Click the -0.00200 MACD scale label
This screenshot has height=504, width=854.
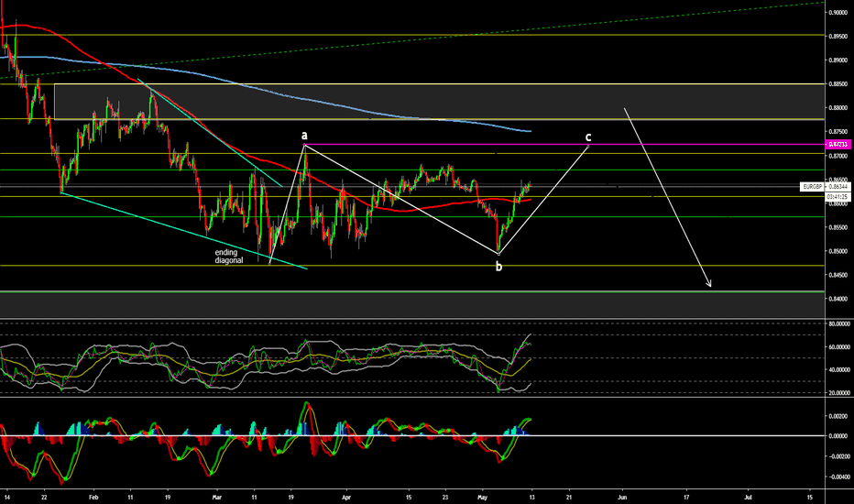pyautogui.click(x=838, y=456)
